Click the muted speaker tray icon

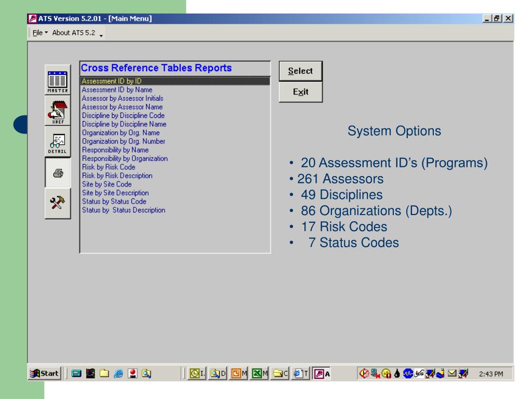(x=364, y=374)
